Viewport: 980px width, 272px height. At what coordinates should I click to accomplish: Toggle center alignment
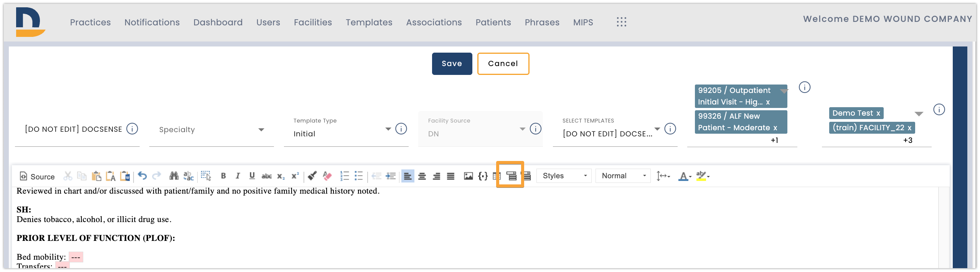[422, 176]
